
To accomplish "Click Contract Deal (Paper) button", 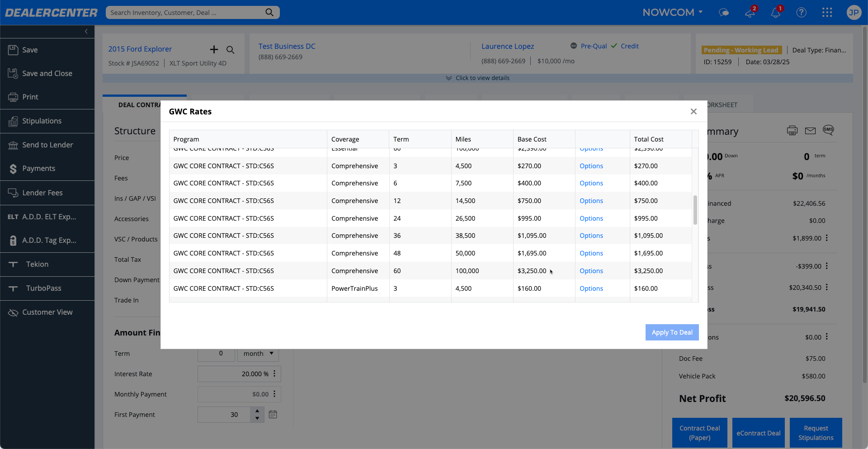I will [x=699, y=433].
